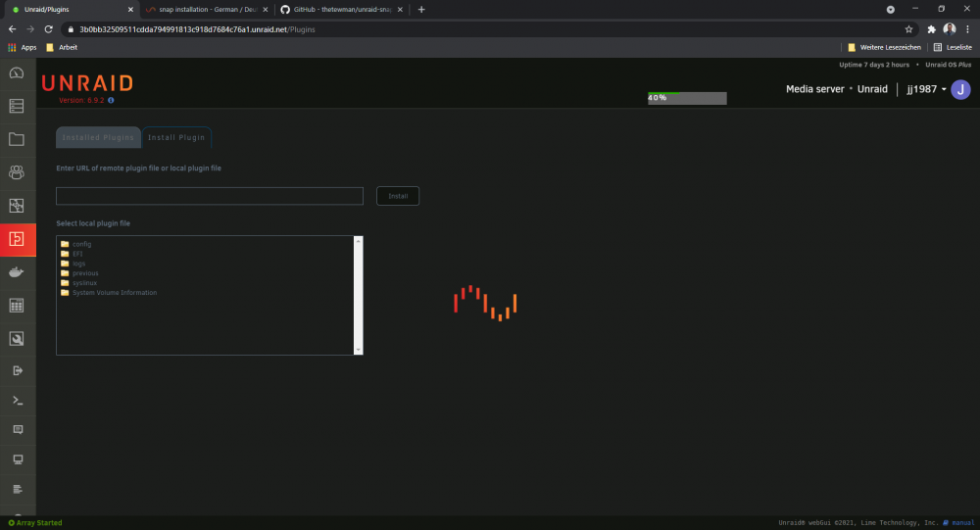Open the Users icon in sidebar
Image resolution: width=980 pixels, height=530 pixels.
(x=17, y=171)
